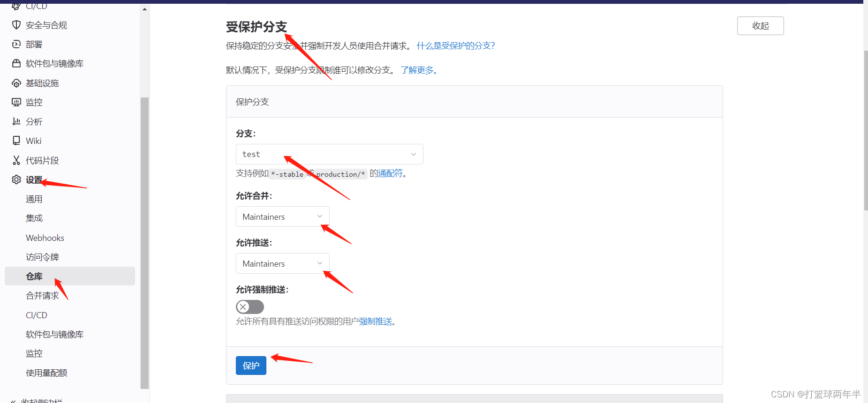Image resolution: width=868 pixels, height=403 pixels.
Task: Click the book icon beside Wiki
Action: tap(16, 141)
